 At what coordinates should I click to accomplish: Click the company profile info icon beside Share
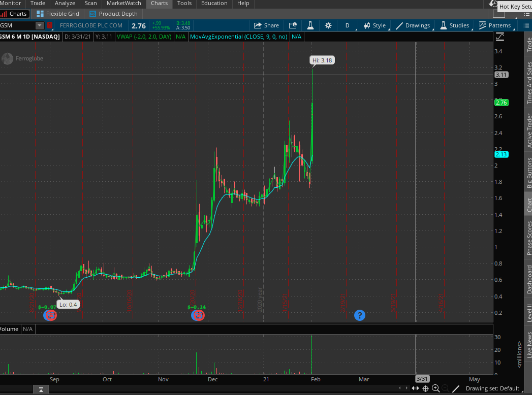tap(293, 25)
